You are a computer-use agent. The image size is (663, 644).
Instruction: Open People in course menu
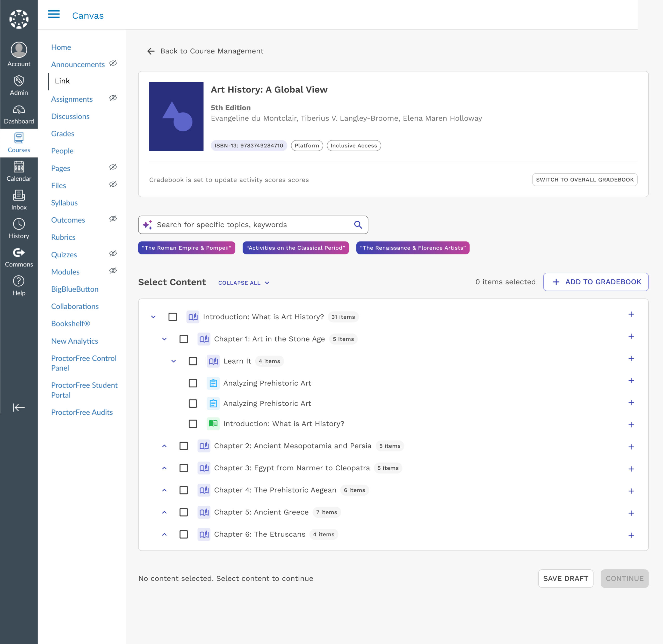coord(62,151)
